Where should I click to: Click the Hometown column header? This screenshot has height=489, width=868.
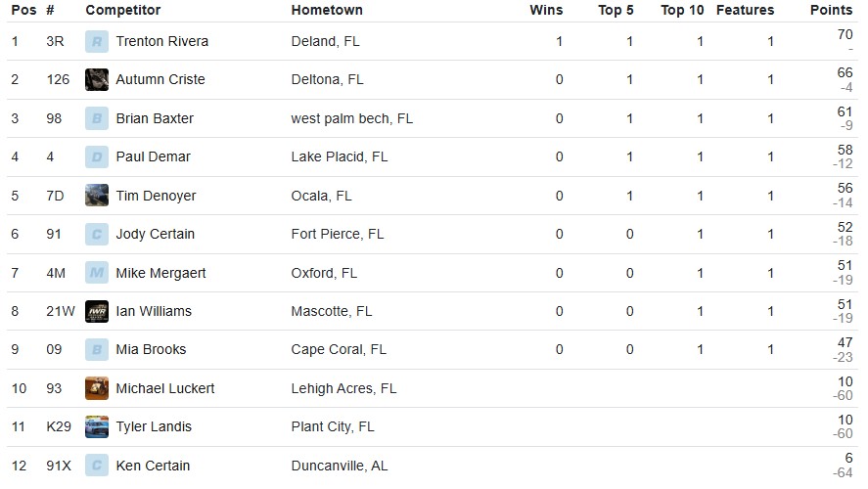tap(327, 10)
